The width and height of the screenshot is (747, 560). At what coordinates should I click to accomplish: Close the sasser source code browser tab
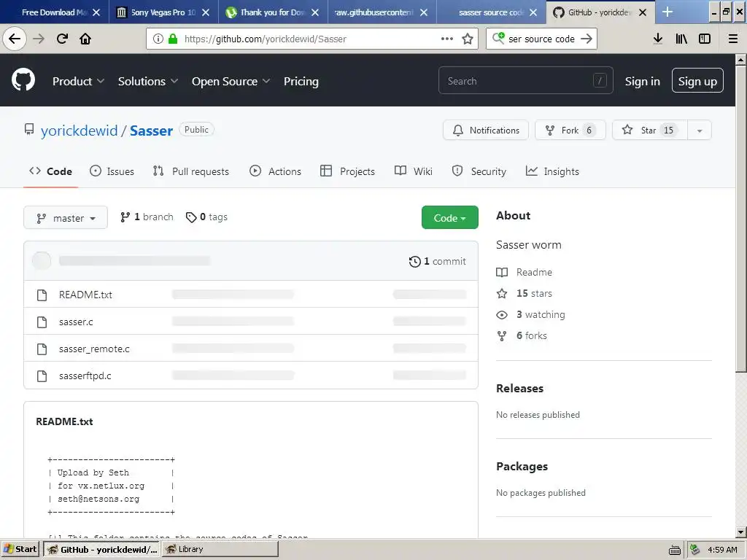pyautogui.click(x=533, y=12)
